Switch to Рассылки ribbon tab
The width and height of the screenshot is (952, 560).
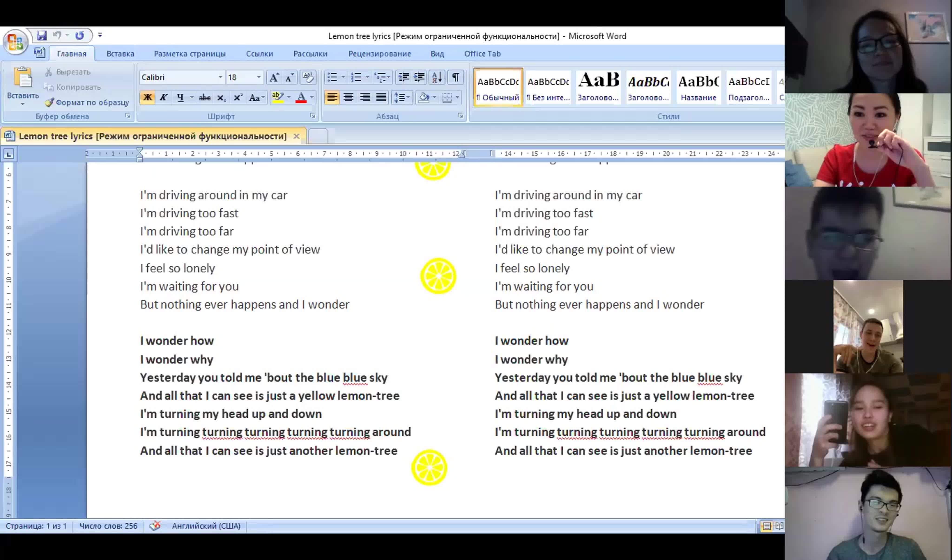[310, 54]
